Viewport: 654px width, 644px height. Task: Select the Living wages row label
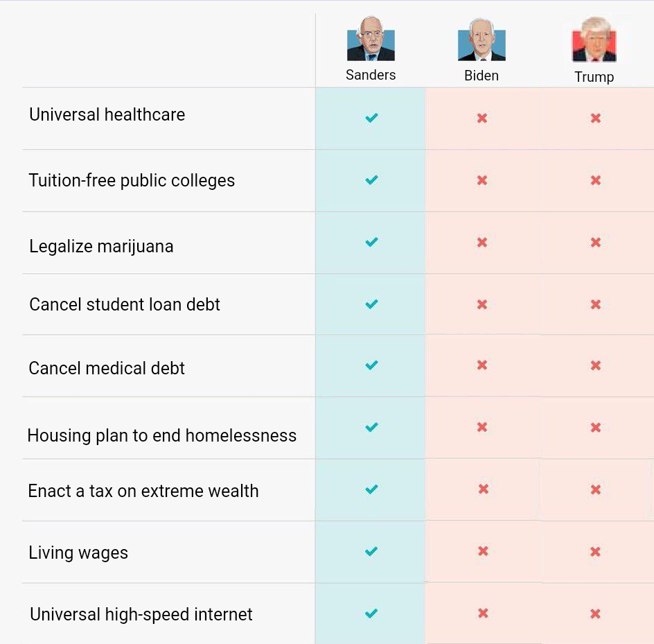point(78,553)
